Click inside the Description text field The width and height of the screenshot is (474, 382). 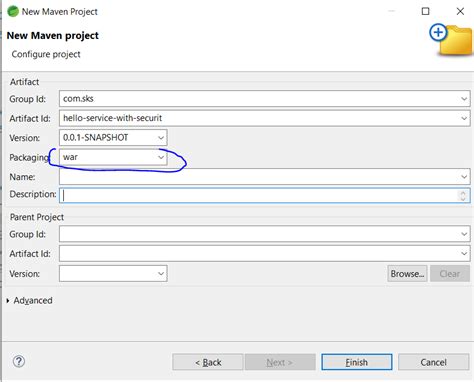coord(265,195)
